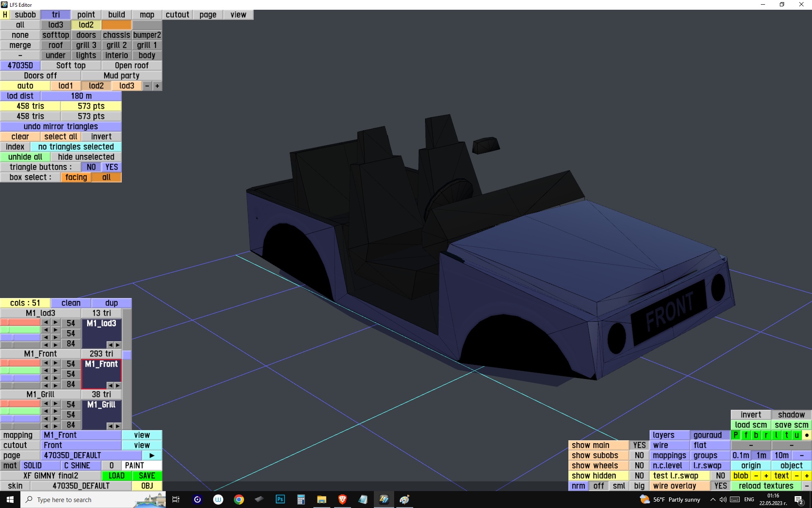The height and width of the screenshot is (508, 812).
Task: Click the page arrow next to 47035D_DEFAULT
Action: (x=152, y=456)
